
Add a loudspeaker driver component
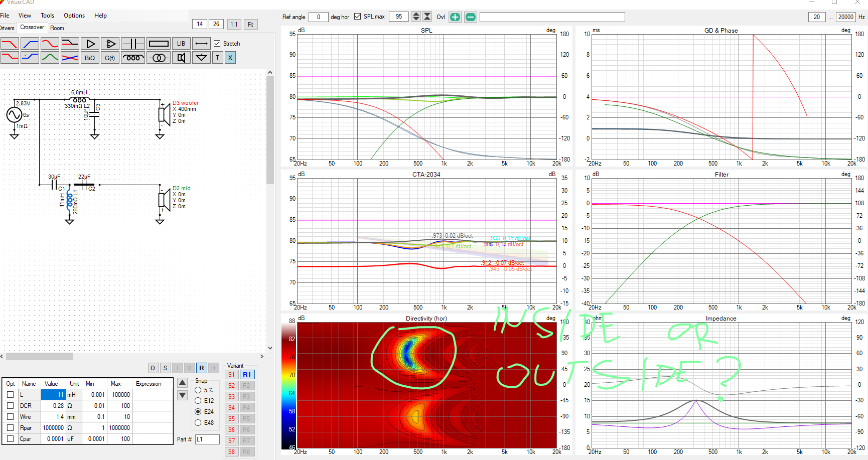(181, 58)
